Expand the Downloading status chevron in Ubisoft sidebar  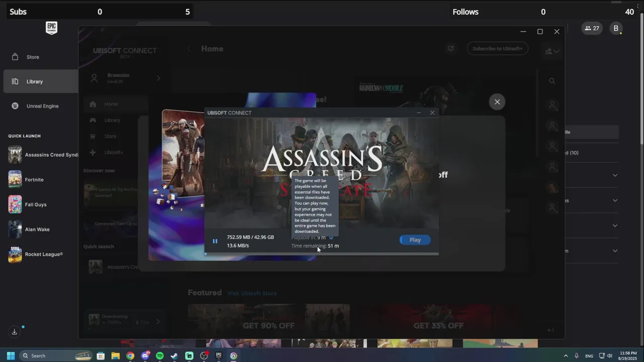pyautogui.click(x=157, y=322)
